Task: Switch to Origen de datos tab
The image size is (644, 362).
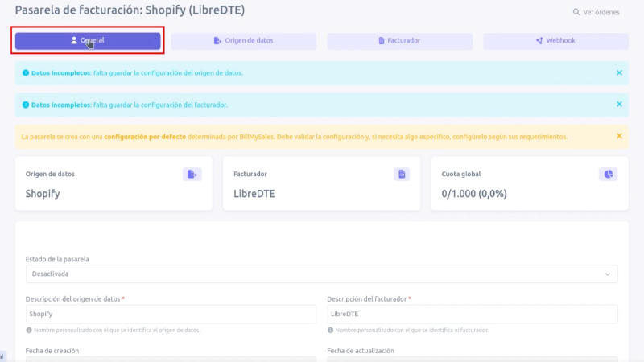Action: point(244,41)
